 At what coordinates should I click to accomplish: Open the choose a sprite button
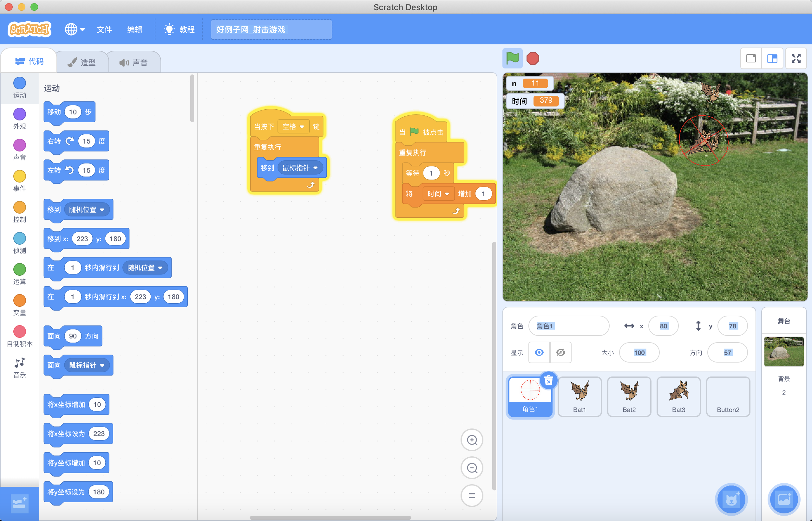tap(731, 499)
